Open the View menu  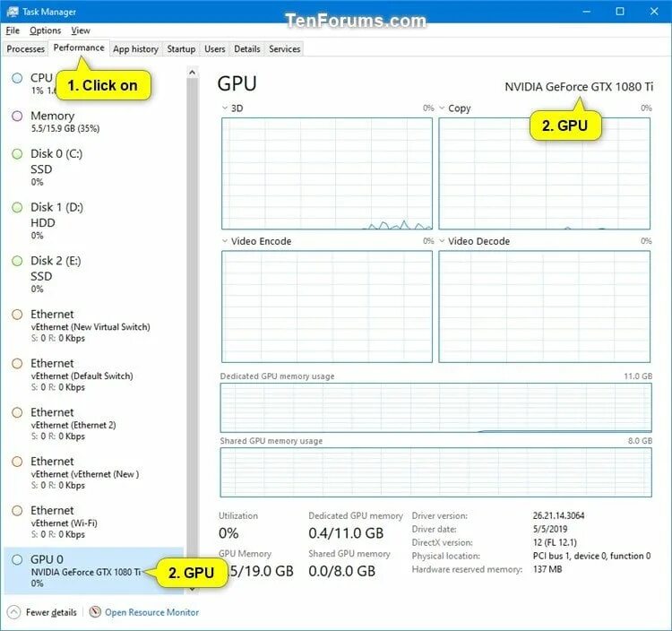pyautogui.click(x=81, y=30)
